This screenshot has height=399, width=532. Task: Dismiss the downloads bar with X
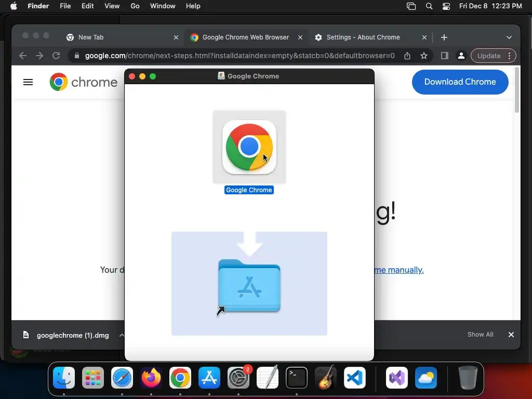coord(511,335)
